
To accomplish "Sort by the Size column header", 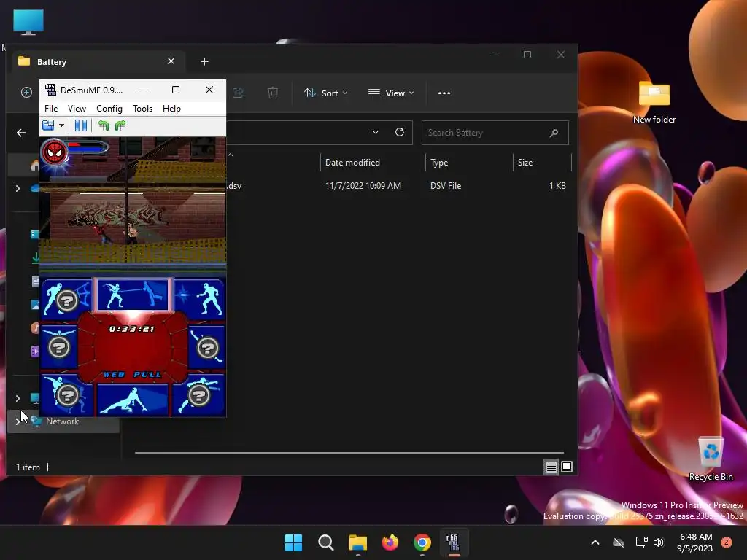I will tap(525, 163).
